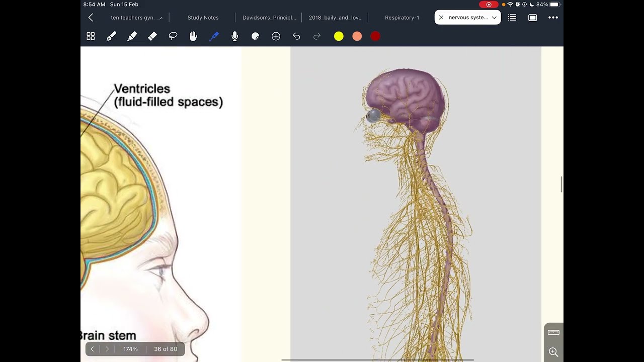Open the thumbnail grid view
Image resolution: width=644 pixels, height=362 pixels.
coord(91,36)
